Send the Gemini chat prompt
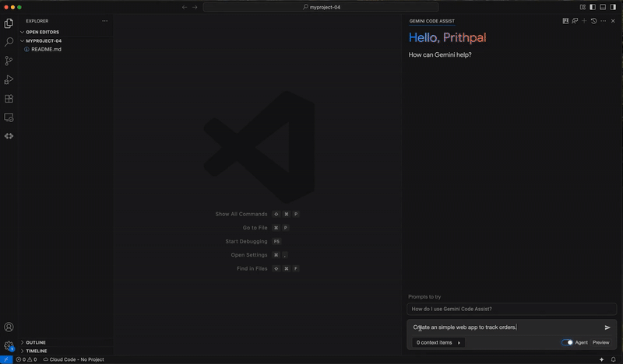623x364 pixels. (x=607, y=327)
